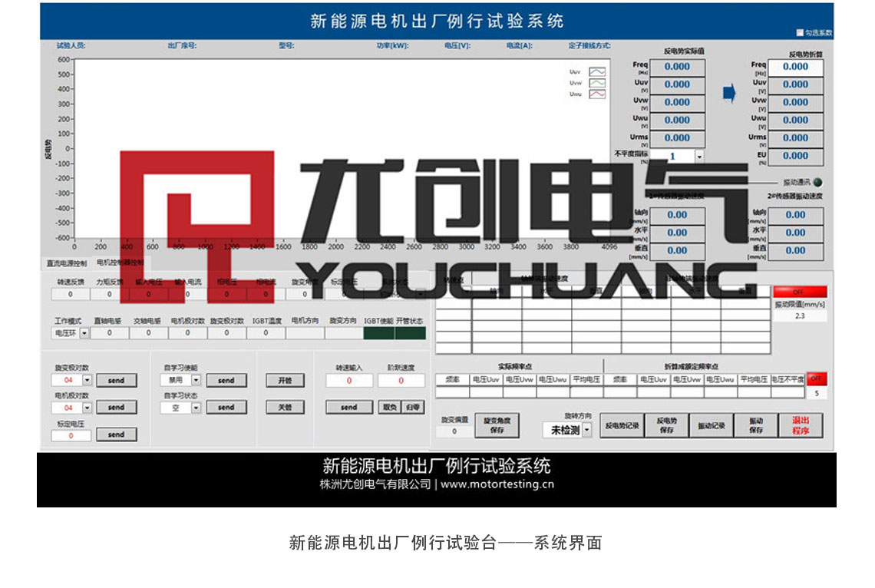Screen dimensions: 875x588
Task: Click the www.motortesting.cn link
Action: click(497, 484)
